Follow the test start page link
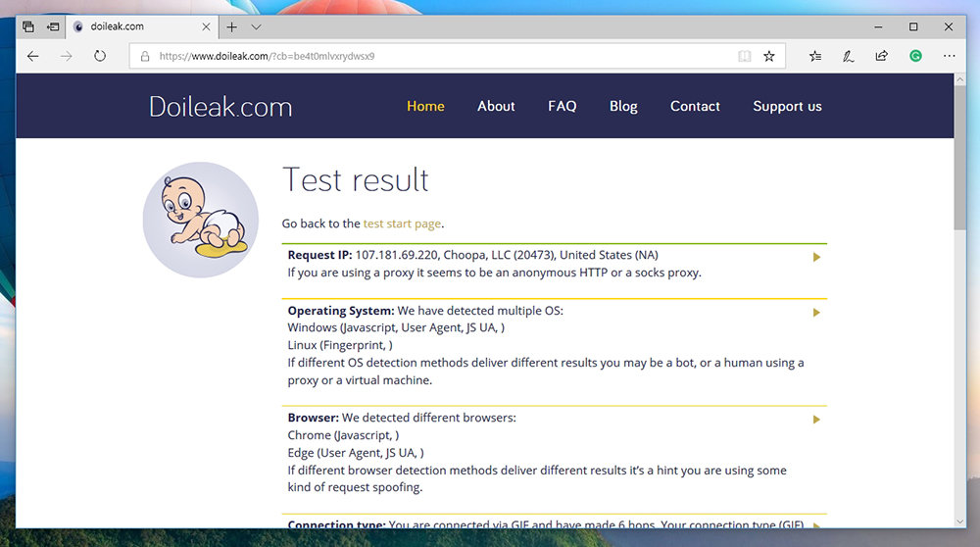The image size is (980, 547). [403, 224]
